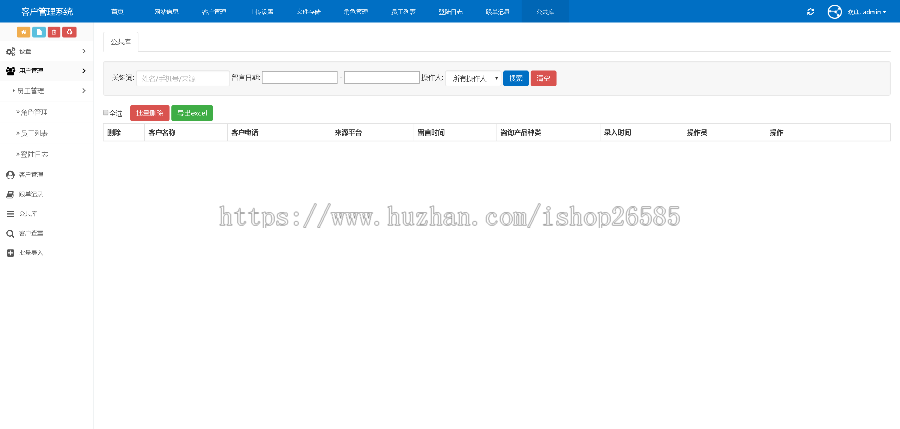Open the first top navigation item
Viewport: 900px width, 429px height.
pyautogui.click(x=117, y=11)
